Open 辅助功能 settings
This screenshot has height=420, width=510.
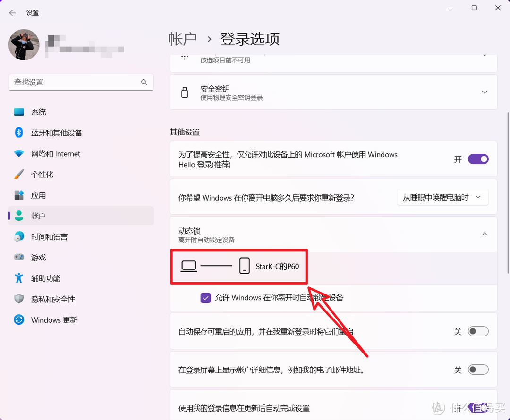click(81, 278)
